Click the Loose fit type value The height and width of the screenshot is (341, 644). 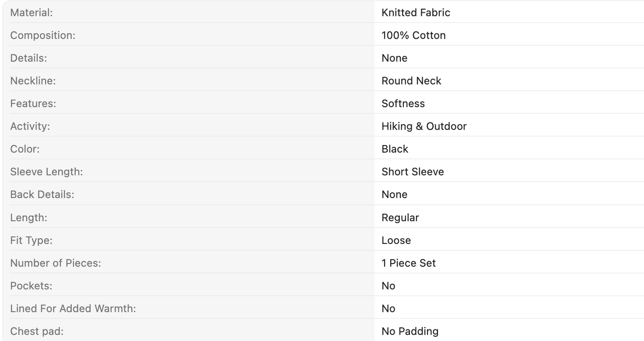click(x=396, y=240)
